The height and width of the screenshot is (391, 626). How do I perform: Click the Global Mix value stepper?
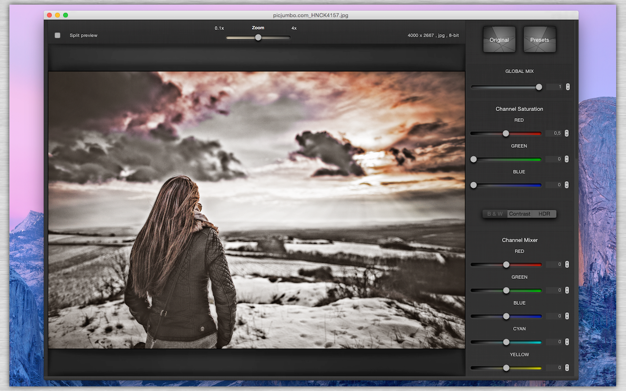[x=568, y=87]
